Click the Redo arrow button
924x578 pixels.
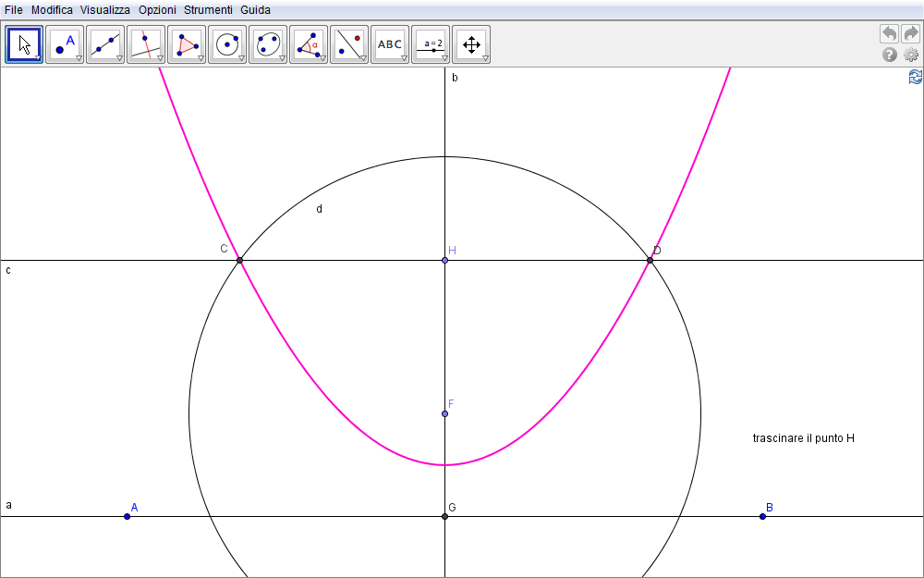pyautogui.click(x=911, y=33)
